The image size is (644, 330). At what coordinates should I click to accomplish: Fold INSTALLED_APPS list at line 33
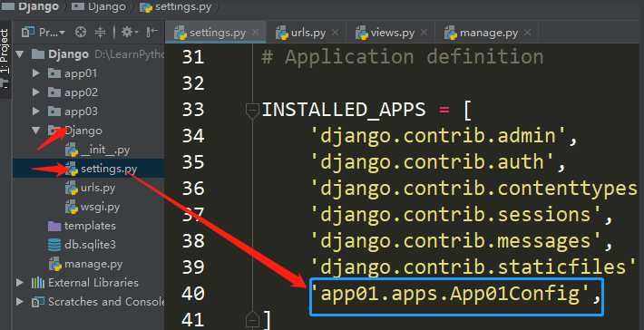(x=251, y=111)
